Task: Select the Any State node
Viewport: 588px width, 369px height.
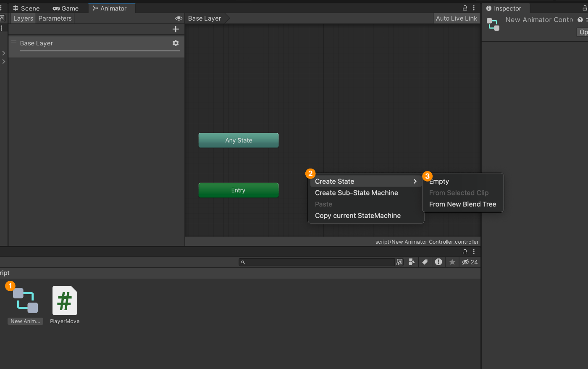Action: tap(239, 140)
